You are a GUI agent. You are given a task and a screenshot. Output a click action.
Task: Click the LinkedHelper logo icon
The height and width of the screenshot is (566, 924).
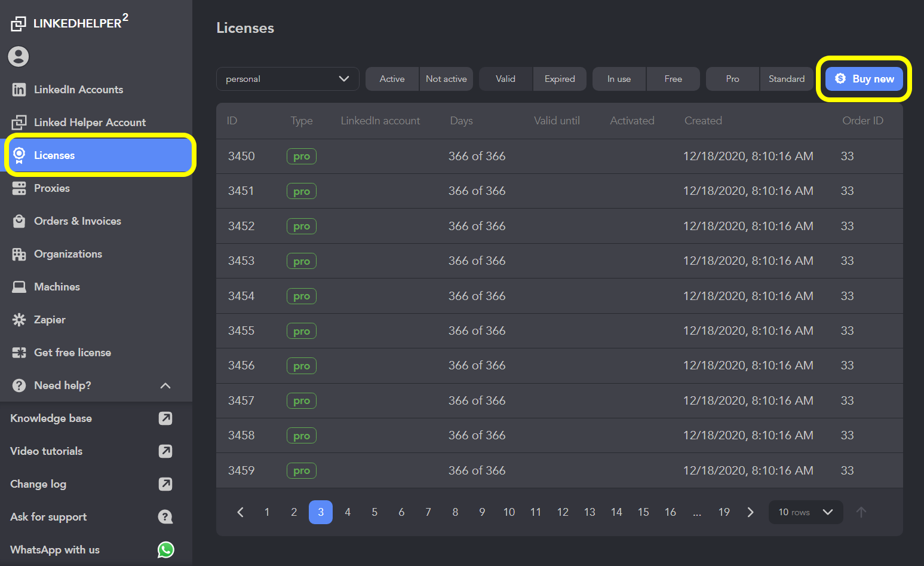click(19, 23)
